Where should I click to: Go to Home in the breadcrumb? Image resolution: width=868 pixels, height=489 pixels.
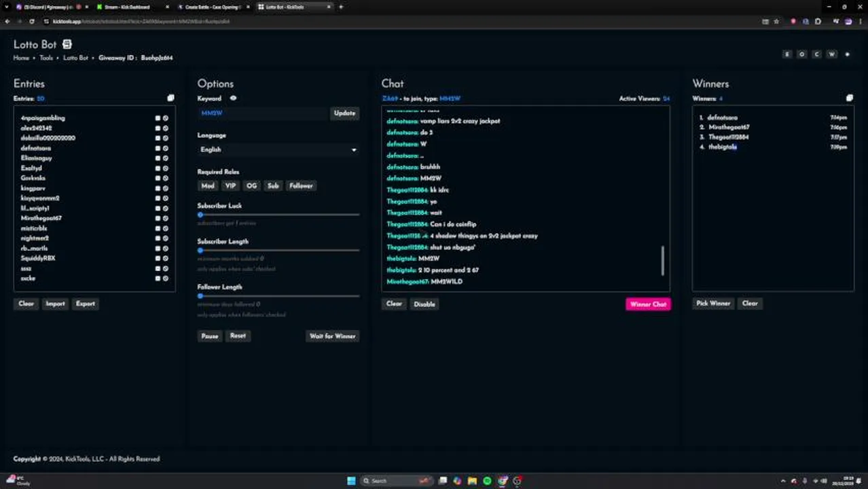(21, 58)
